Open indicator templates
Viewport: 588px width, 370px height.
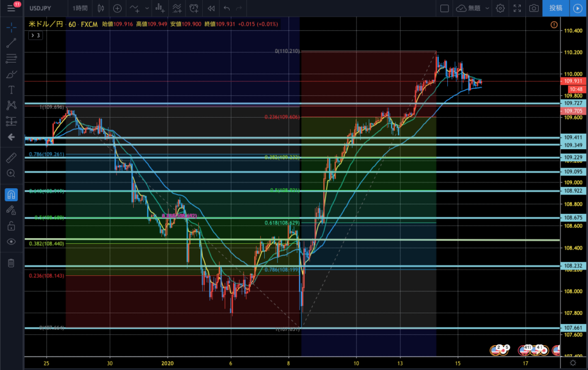click(x=177, y=8)
